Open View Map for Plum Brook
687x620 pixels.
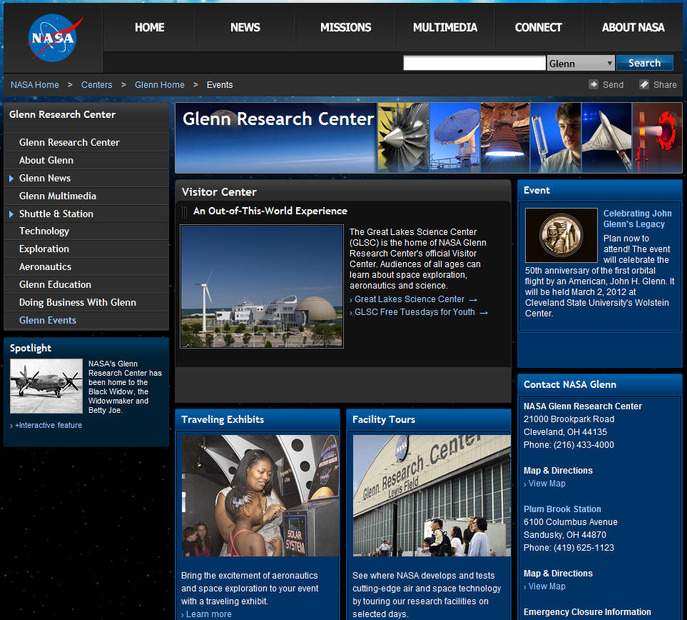pyautogui.click(x=547, y=586)
